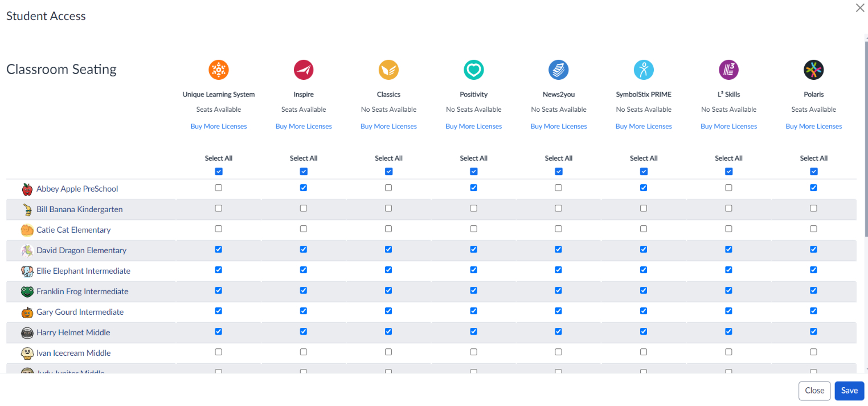This screenshot has width=868, height=406.
Task: Buy More Licenses for Classics
Action: pos(388,127)
